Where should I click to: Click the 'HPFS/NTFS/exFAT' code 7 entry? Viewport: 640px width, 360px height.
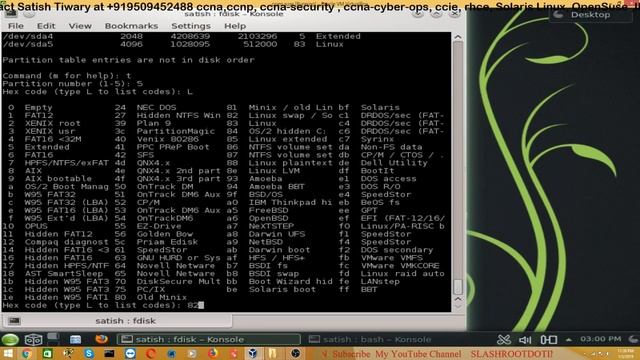(58, 163)
